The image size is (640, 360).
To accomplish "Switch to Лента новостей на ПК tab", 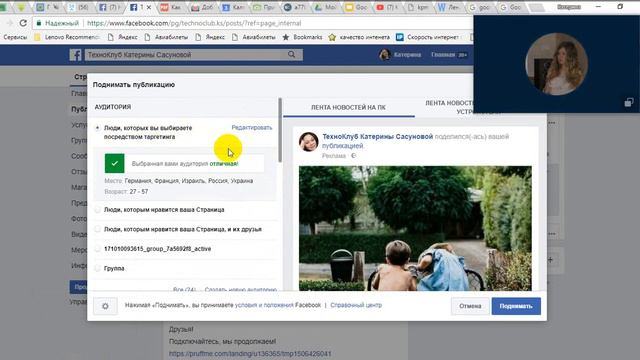I will click(x=349, y=107).
